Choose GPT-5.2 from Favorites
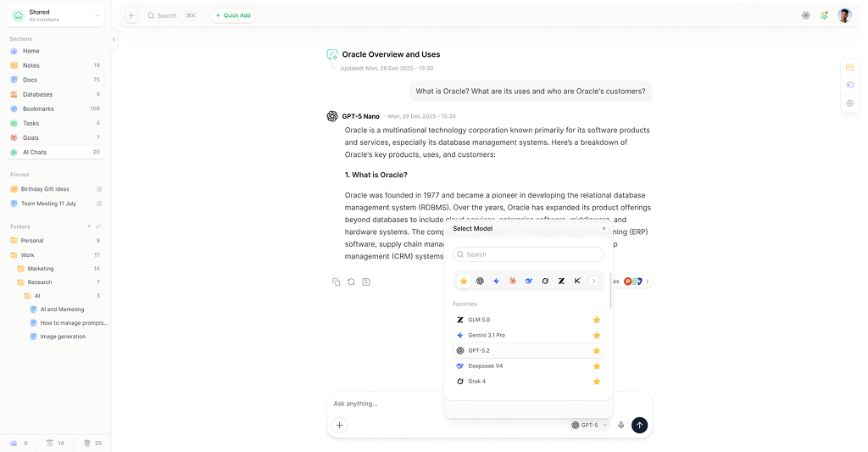This screenshot has height=452, width=868. (x=528, y=350)
